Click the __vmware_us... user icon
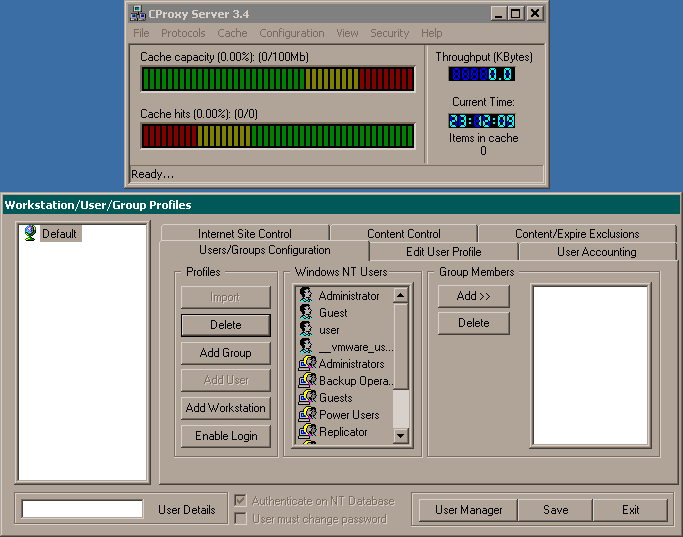The image size is (683, 537). (306, 346)
